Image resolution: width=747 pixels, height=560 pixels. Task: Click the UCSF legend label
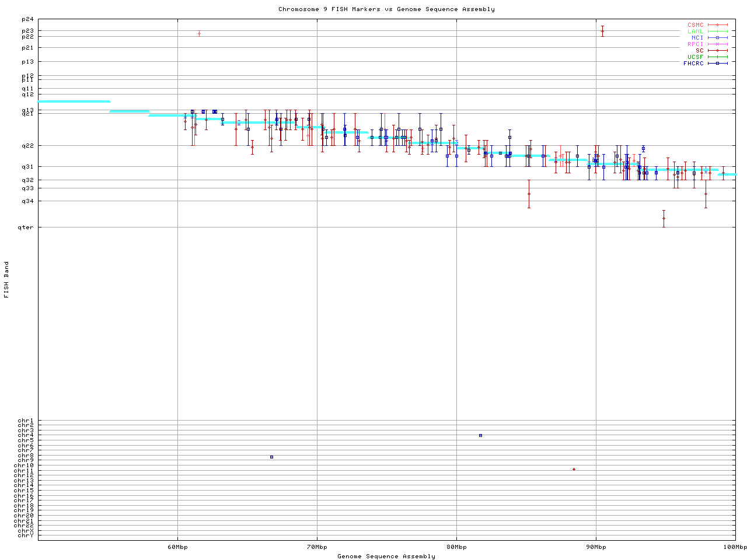coord(696,57)
